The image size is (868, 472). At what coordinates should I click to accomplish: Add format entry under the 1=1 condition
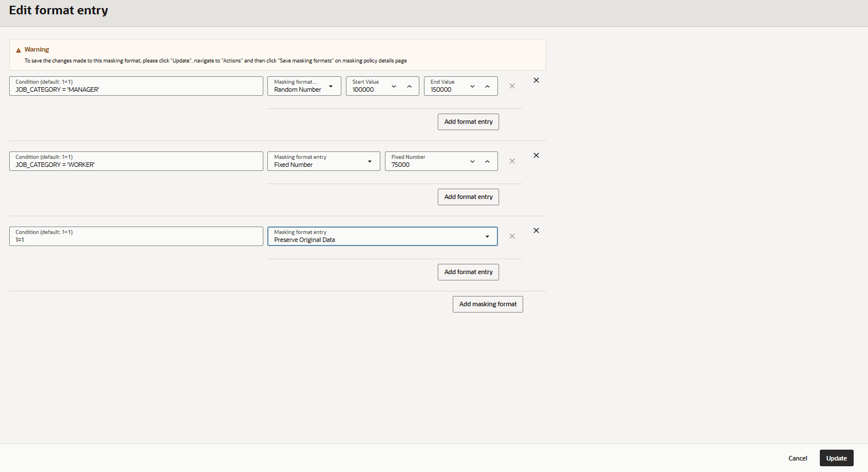468,272
